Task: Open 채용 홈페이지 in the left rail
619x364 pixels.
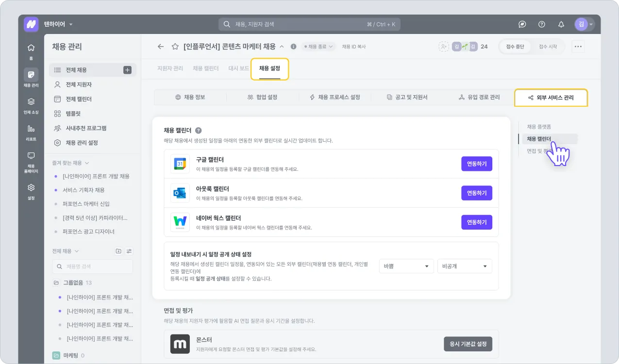Action: (31, 162)
